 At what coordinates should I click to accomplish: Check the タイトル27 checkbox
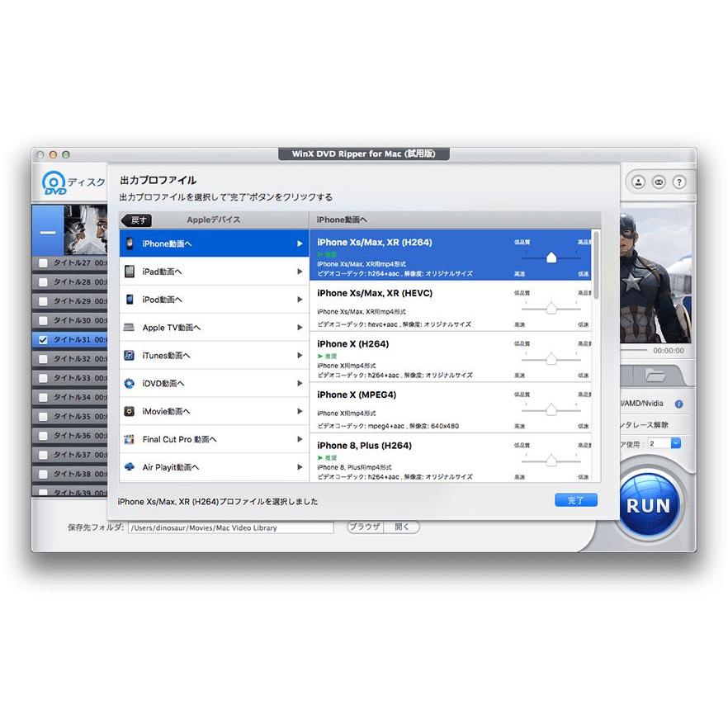[43, 263]
